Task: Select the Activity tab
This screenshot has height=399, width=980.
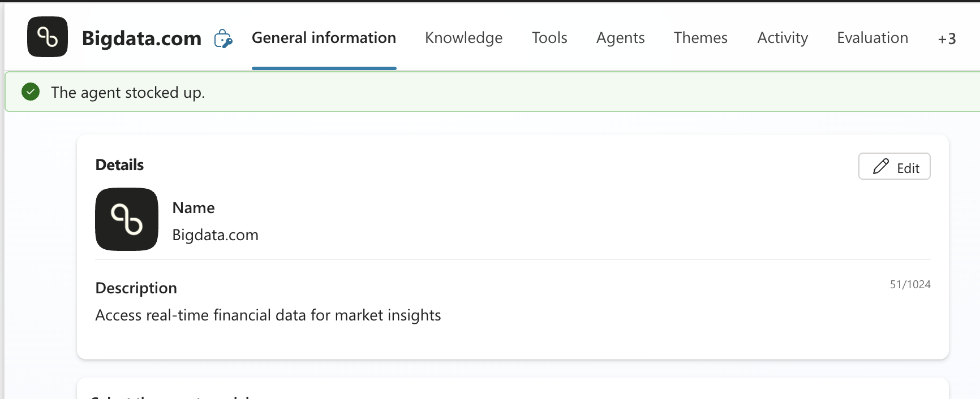Action: tap(783, 37)
